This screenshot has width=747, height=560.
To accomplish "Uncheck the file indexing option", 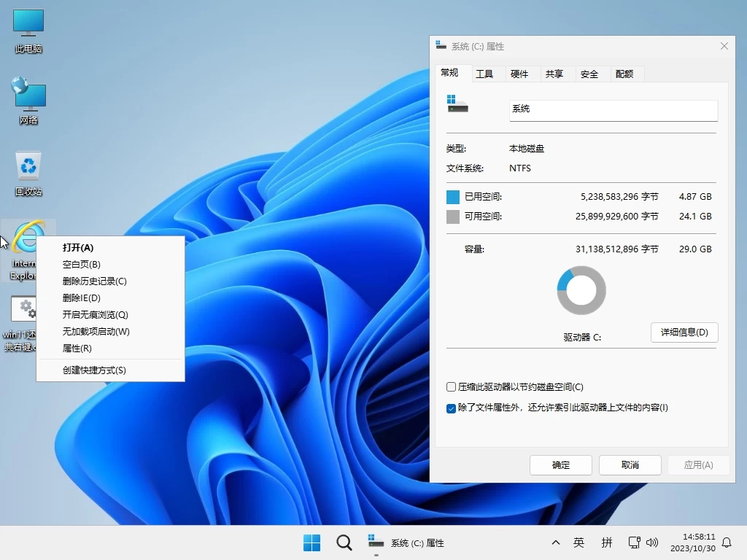I will [x=450, y=408].
